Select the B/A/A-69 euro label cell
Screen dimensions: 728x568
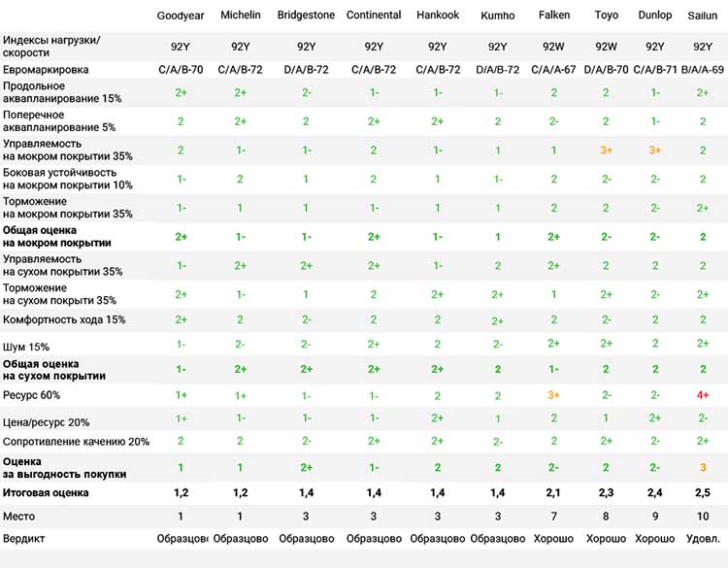click(x=703, y=70)
